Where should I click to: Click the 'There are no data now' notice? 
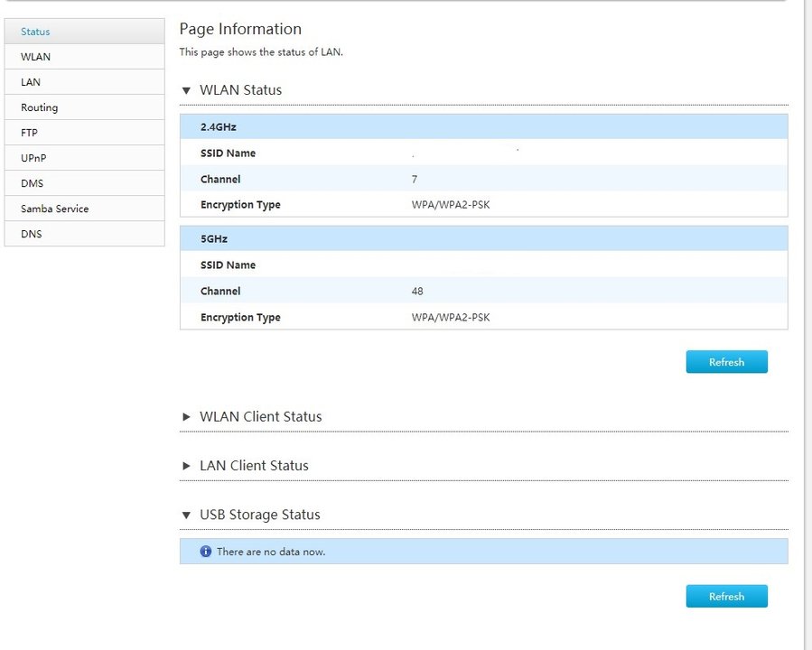coord(271,552)
